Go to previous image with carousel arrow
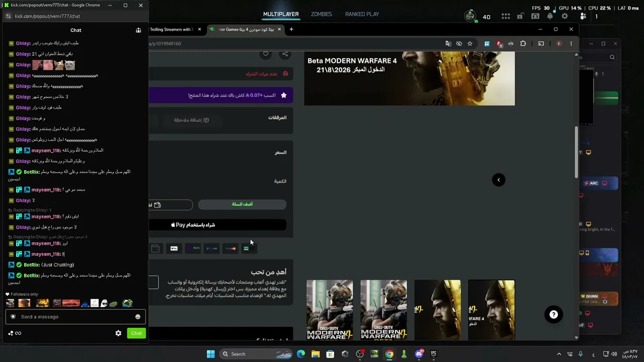This screenshot has width=644, height=362. tap(499, 180)
